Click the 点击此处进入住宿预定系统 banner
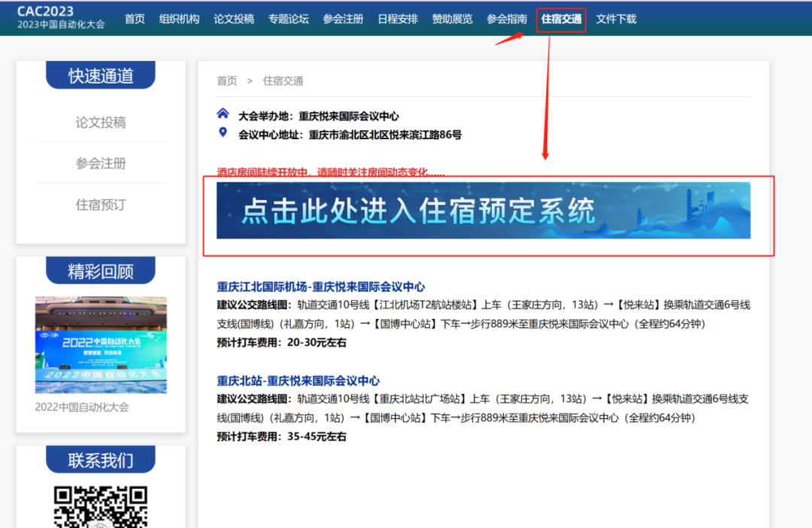The height and width of the screenshot is (528, 812). [483, 211]
